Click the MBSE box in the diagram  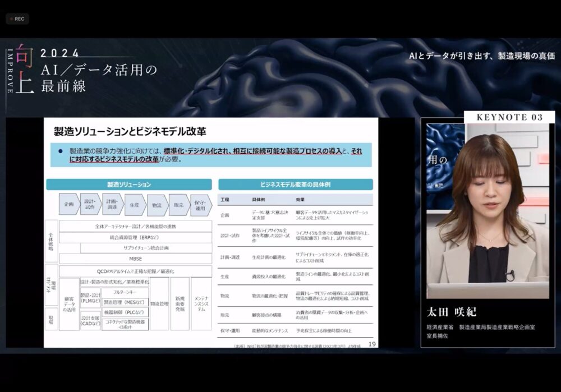135,259
